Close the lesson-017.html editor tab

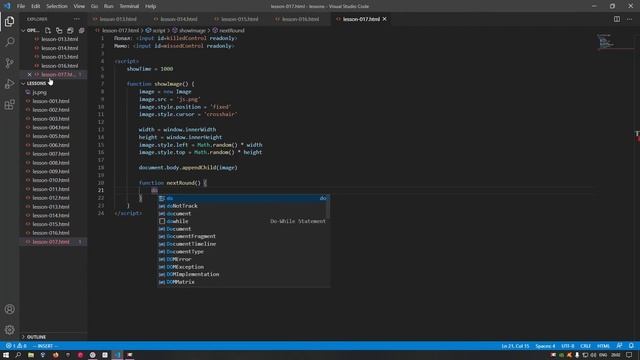(x=384, y=19)
